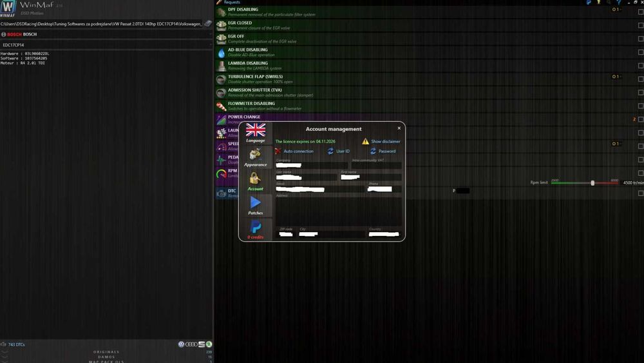The width and height of the screenshot is (644, 363).
Task: Click the WinMaf logo in header
Action: [x=8, y=8]
